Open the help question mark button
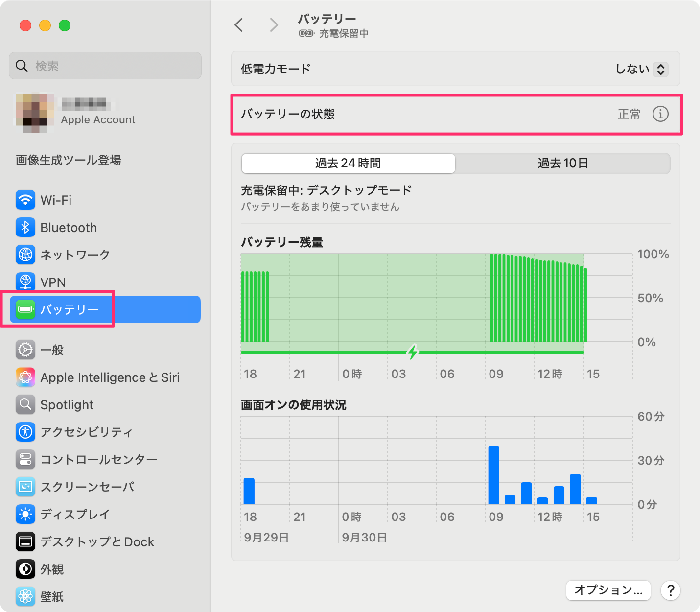This screenshot has width=700, height=612. [671, 591]
